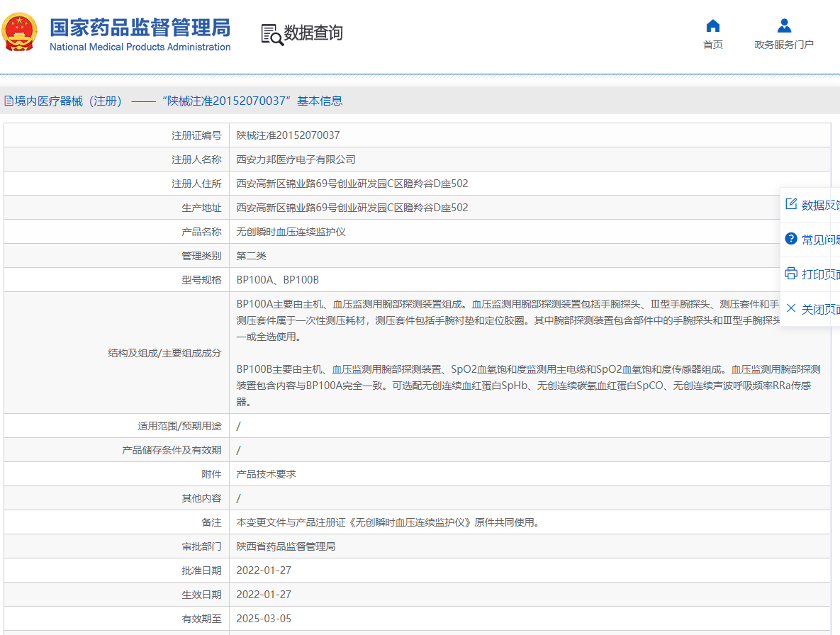Click the 关闭页面 X icon
The height and width of the screenshot is (635, 840).
[x=790, y=308]
